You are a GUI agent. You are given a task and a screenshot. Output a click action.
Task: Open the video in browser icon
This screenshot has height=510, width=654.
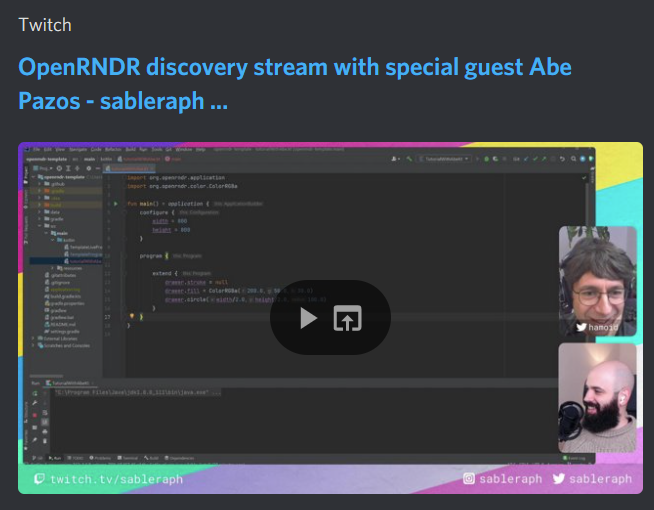pyautogui.click(x=347, y=318)
